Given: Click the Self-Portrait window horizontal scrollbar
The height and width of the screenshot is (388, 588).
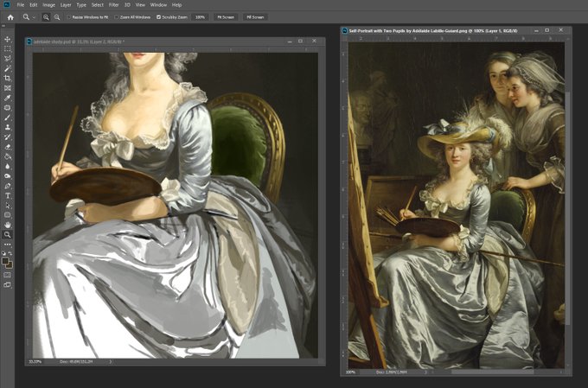Looking at the screenshot, I should click(492, 372).
